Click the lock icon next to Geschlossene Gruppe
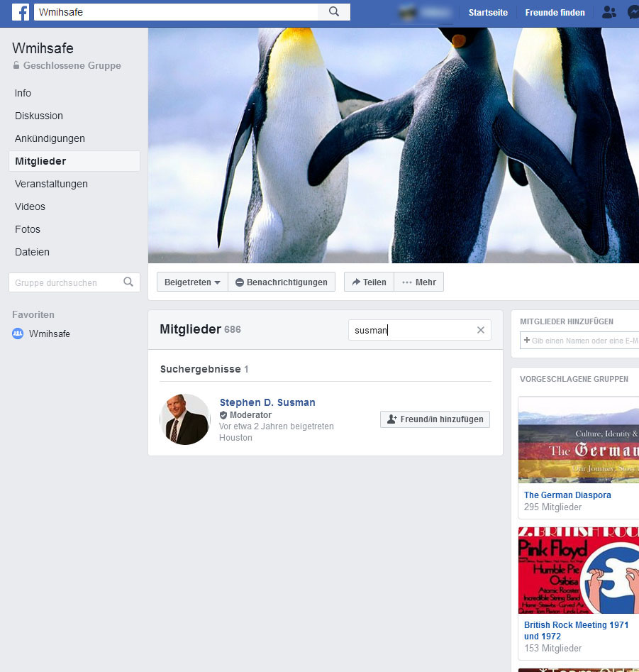The width and height of the screenshot is (639, 672). pos(16,65)
